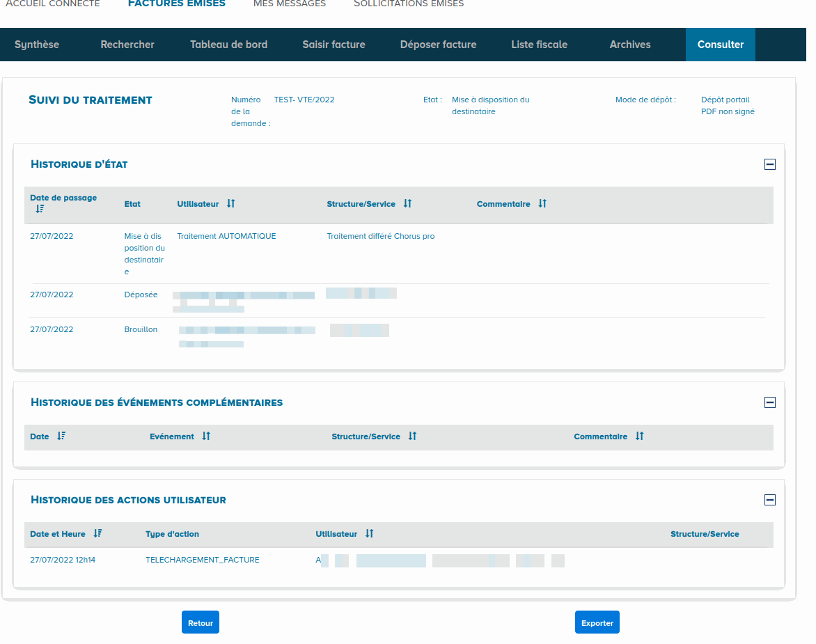Image resolution: width=816 pixels, height=644 pixels.
Task: Sort Date et Heure column icon
Action: 97,534
